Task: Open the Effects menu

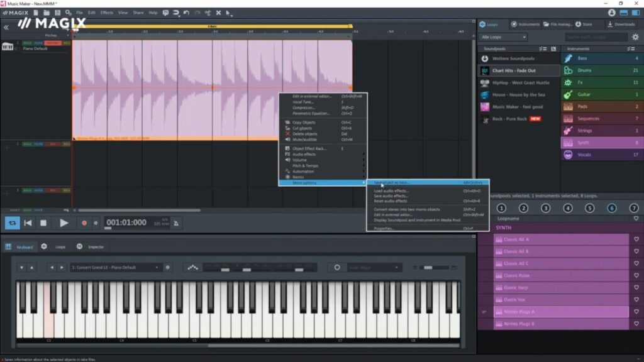Action: click(x=106, y=13)
